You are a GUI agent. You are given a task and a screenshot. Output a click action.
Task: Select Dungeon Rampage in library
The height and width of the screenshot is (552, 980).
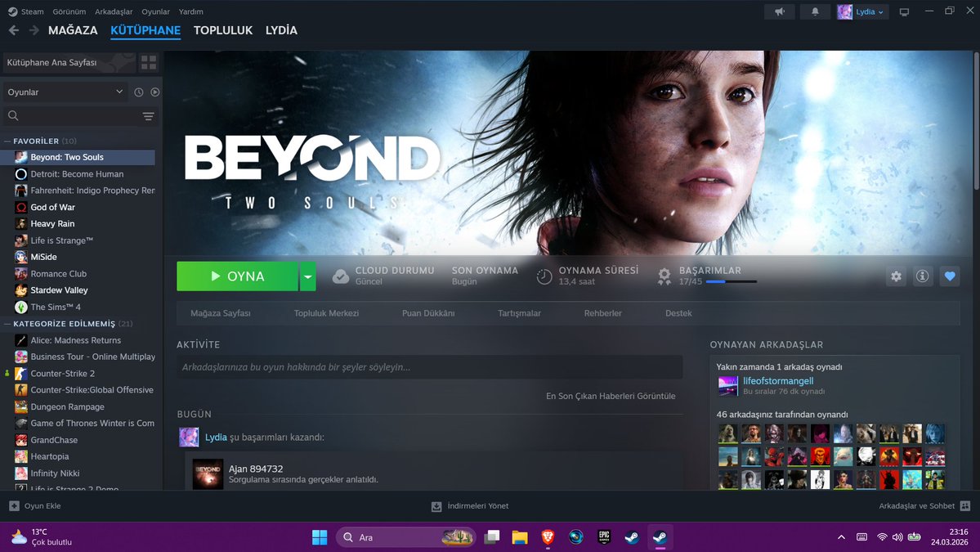tap(78, 406)
